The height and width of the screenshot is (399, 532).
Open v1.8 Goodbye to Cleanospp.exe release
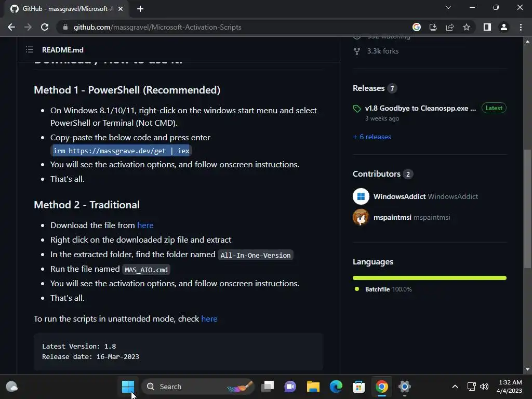coord(420,108)
